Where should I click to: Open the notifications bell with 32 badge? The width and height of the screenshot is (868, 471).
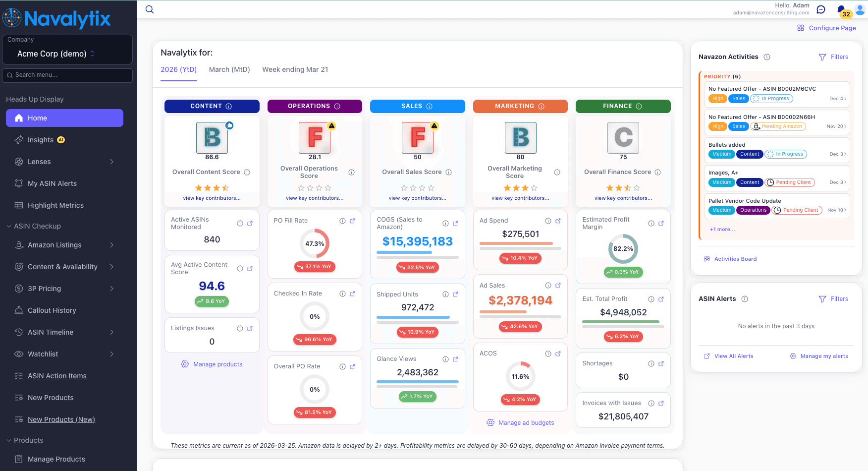pos(841,9)
